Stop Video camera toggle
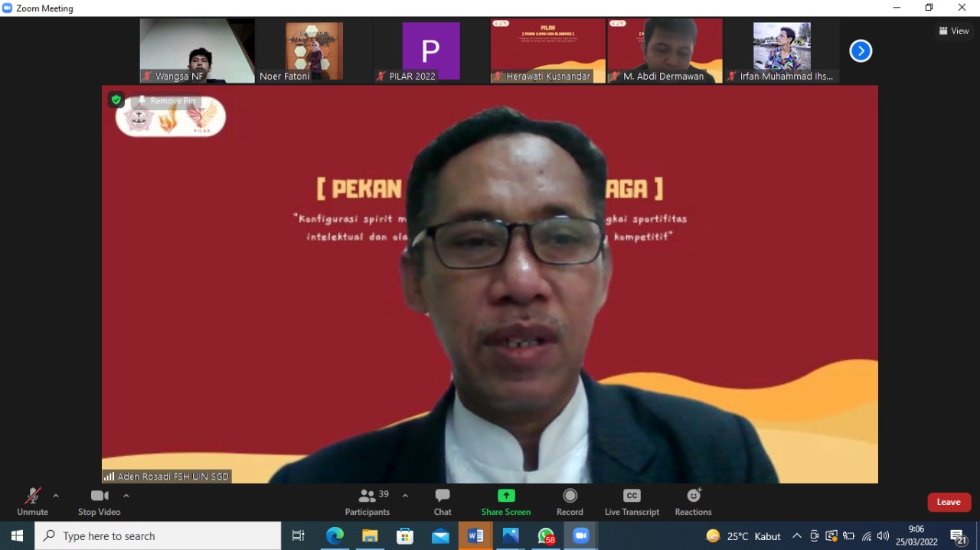Screen dimensions: 980x550 99,502
